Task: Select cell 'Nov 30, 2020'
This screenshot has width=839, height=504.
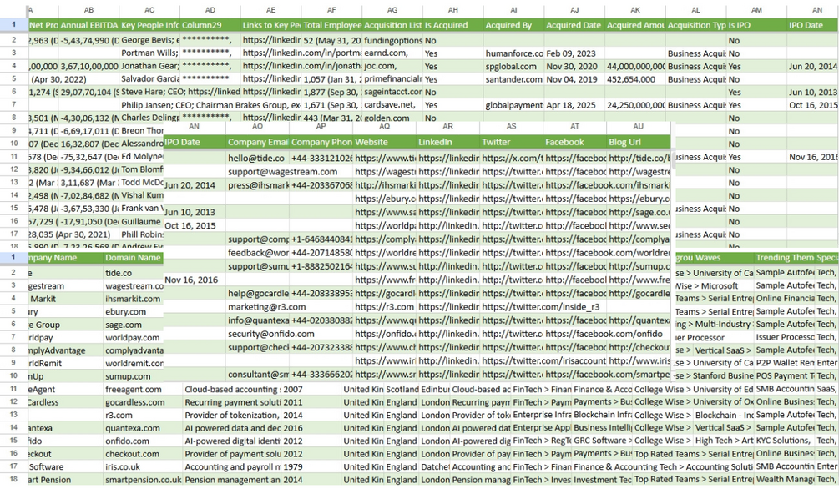Action: tap(574, 67)
